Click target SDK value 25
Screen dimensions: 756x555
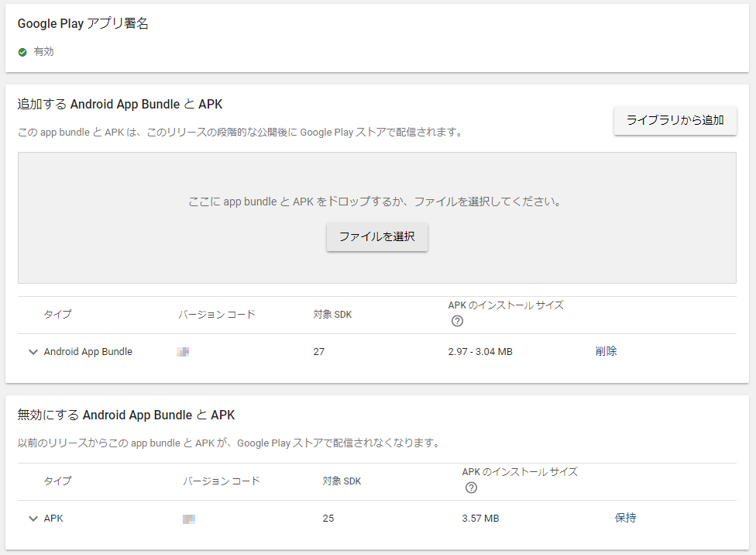[328, 518]
